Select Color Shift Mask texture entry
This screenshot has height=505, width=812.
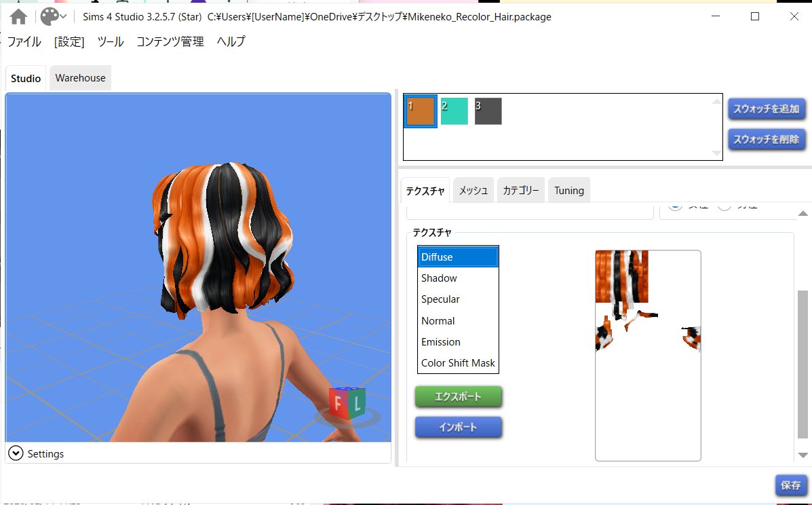click(x=458, y=363)
